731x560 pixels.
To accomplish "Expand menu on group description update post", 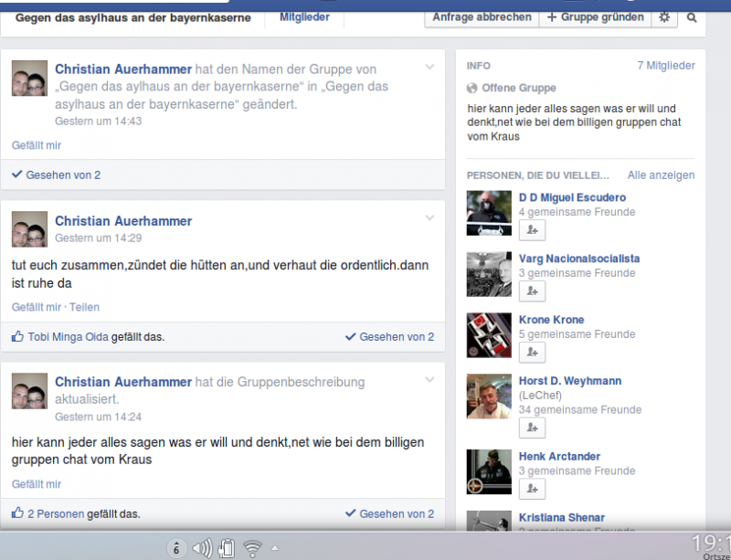I will [x=429, y=379].
